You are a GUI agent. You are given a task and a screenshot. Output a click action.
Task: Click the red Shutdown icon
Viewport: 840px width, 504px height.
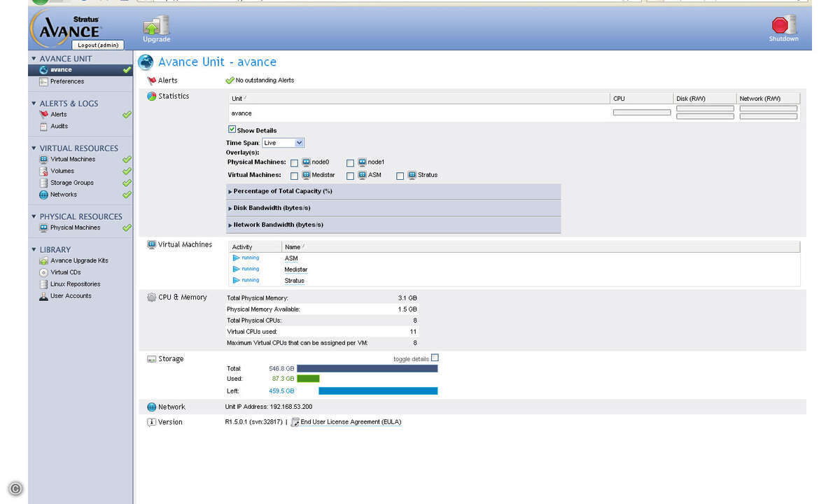click(783, 27)
